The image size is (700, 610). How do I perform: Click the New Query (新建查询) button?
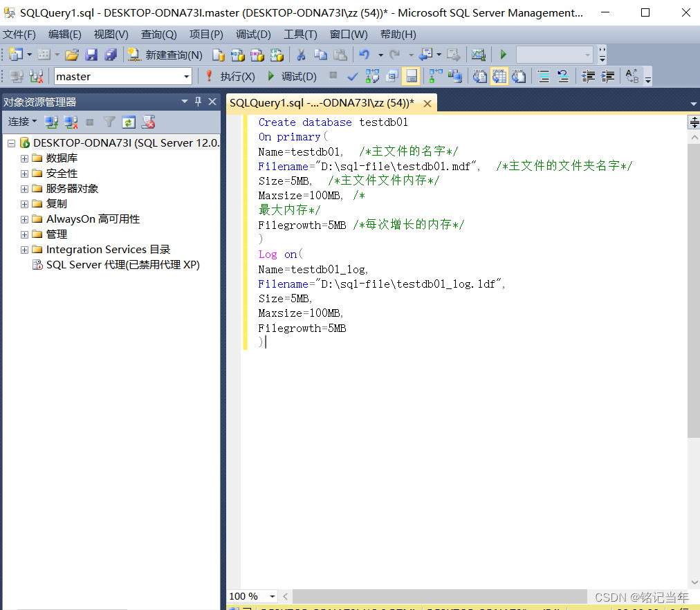point(165,55)
